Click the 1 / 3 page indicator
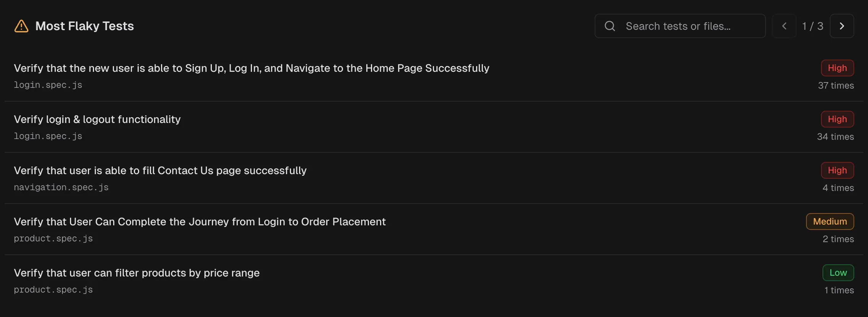The width and height of the screenshot is (868, 317). coord(813,26)
